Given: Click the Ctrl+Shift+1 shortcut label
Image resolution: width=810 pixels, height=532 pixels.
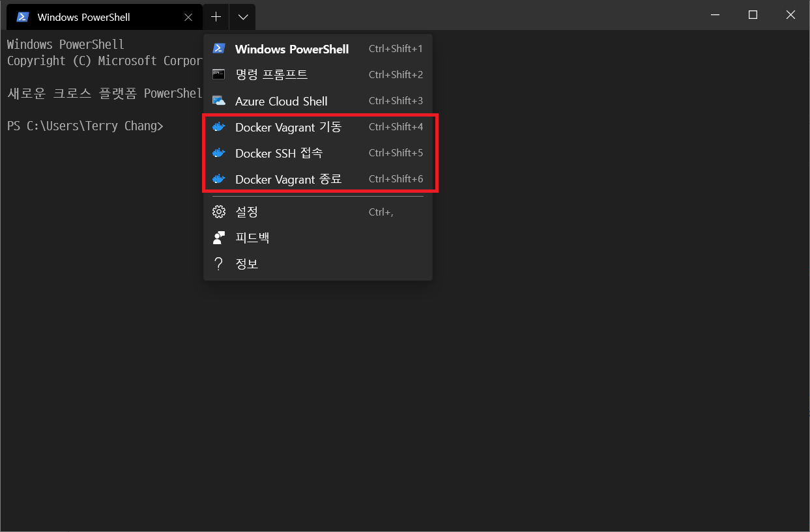Looking at the screenshot, I should coord(396,49).
